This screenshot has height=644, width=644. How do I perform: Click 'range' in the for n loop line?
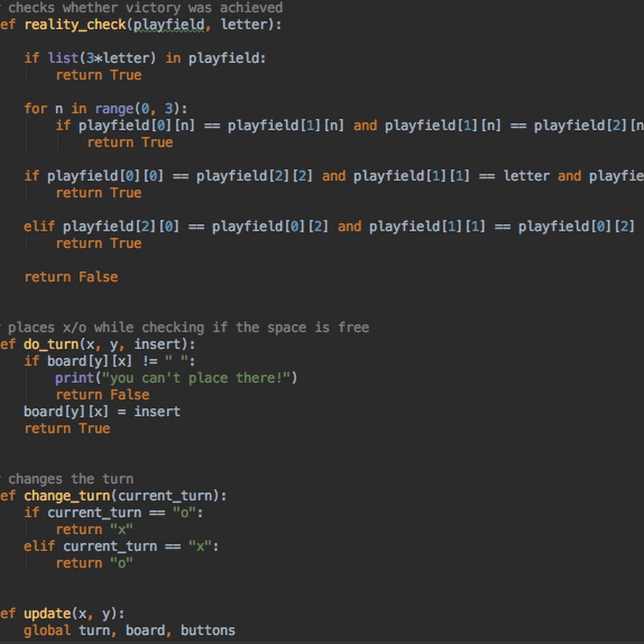[x=114, y=109]
